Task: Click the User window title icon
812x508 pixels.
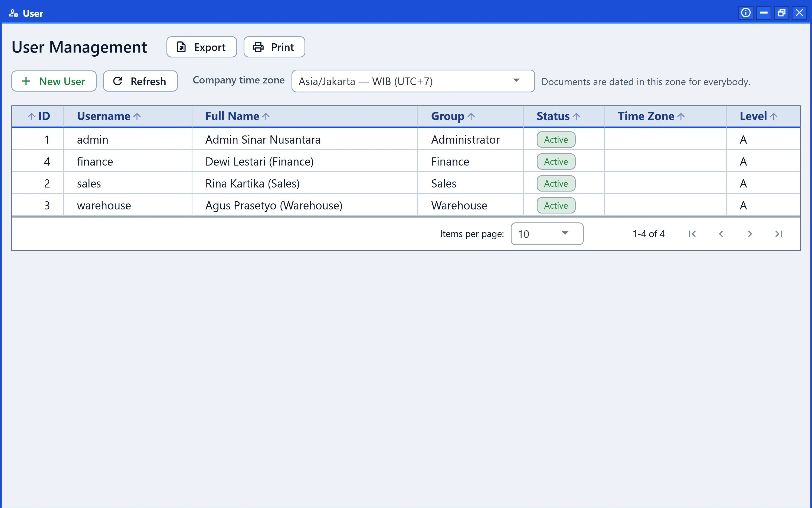Action: (14, 13)
